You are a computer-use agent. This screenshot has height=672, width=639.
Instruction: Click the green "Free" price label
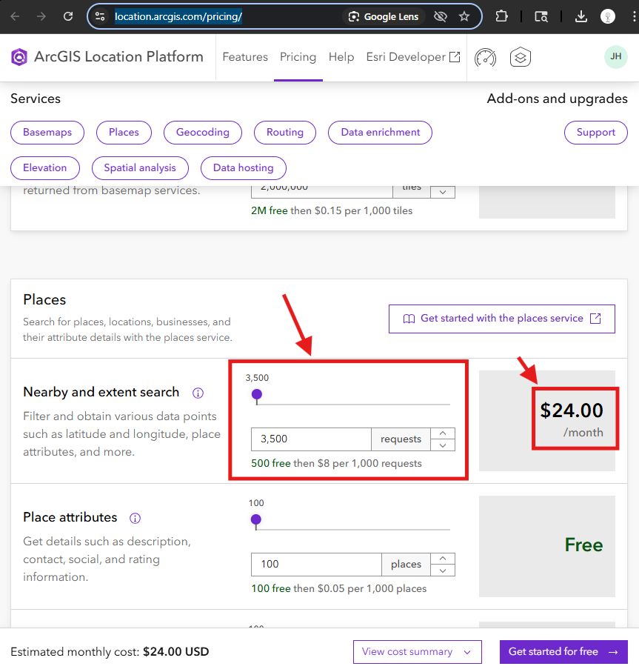tap(583, 545)
